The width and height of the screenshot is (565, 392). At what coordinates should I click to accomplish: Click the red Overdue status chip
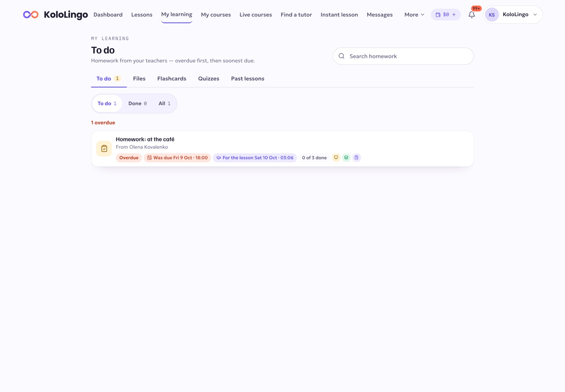129,158
